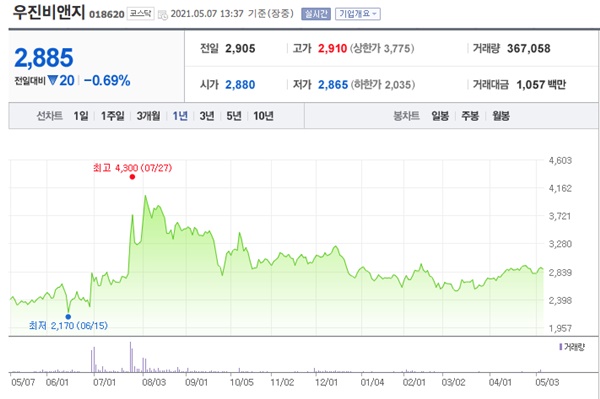Click the clock icon beside the timestamp

click(163, 15)
